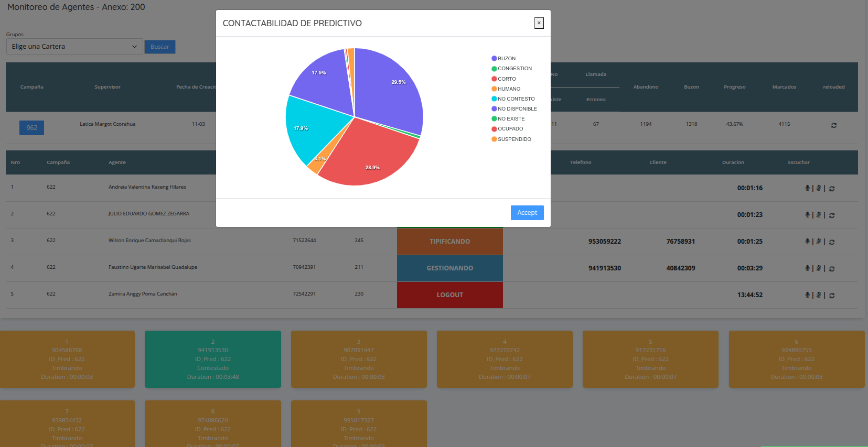Click microphone icon in 13:44:52 row

click(807, 295)
